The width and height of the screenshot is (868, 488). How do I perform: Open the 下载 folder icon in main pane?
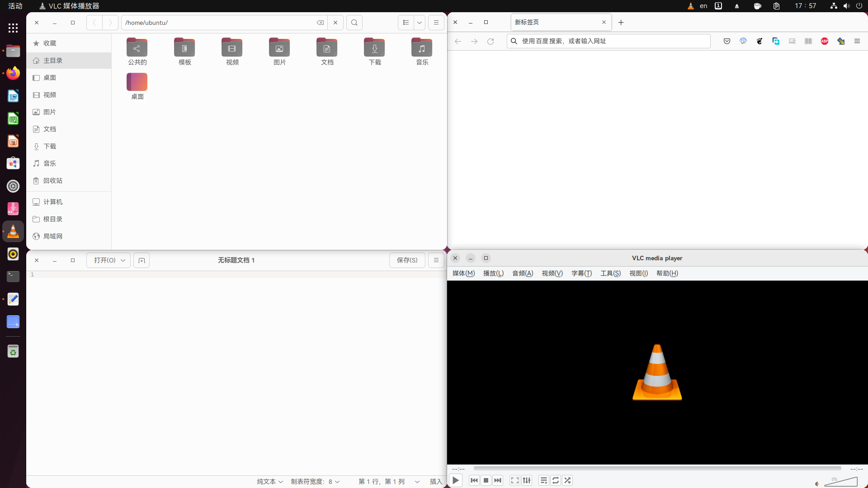(x=374, y=52)
